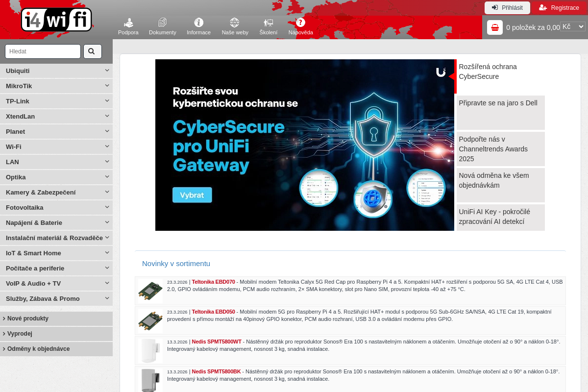Screen dimensions: 588x392
Task: Open the Nedis SPMT5800WT product thumbnail
Action: 150,351
